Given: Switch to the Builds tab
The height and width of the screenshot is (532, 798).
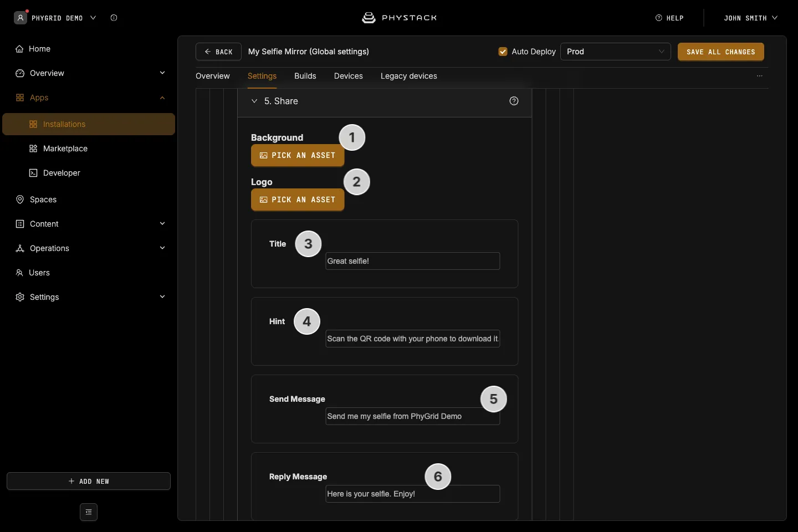Looking at the screenshot, I should [x=305, y=76].
